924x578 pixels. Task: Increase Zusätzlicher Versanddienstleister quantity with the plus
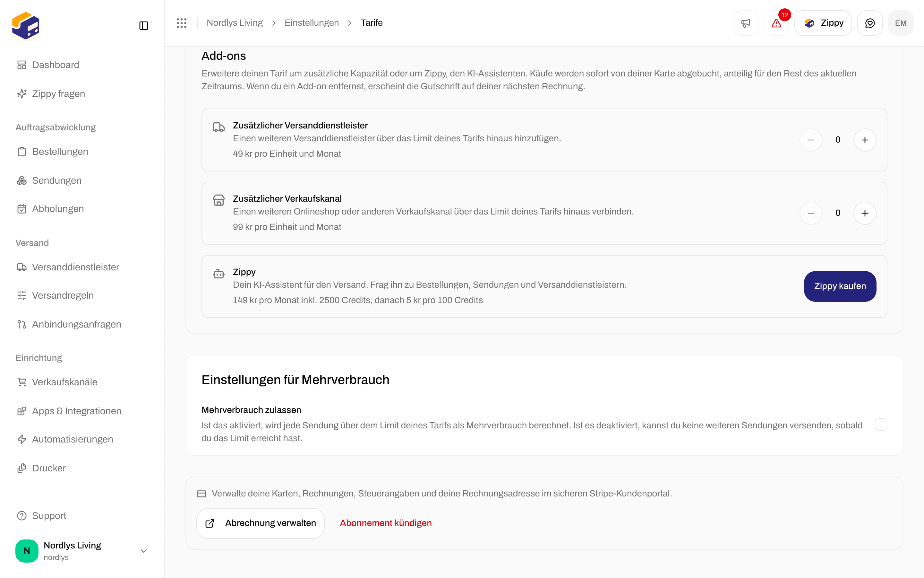(x=865, y=140)
